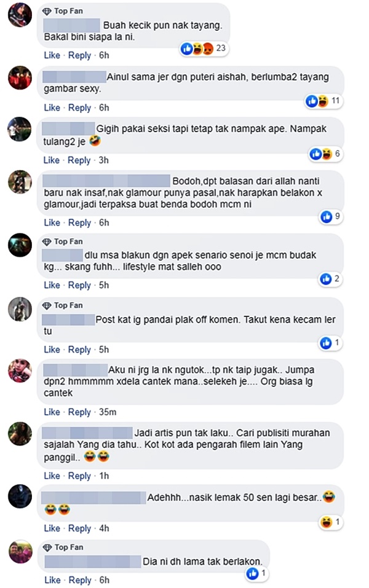The height and width of the screenshot is (588, 369).
Task: Like the 'Gigih pakai seksi' comment
Action: pos(52,160)
